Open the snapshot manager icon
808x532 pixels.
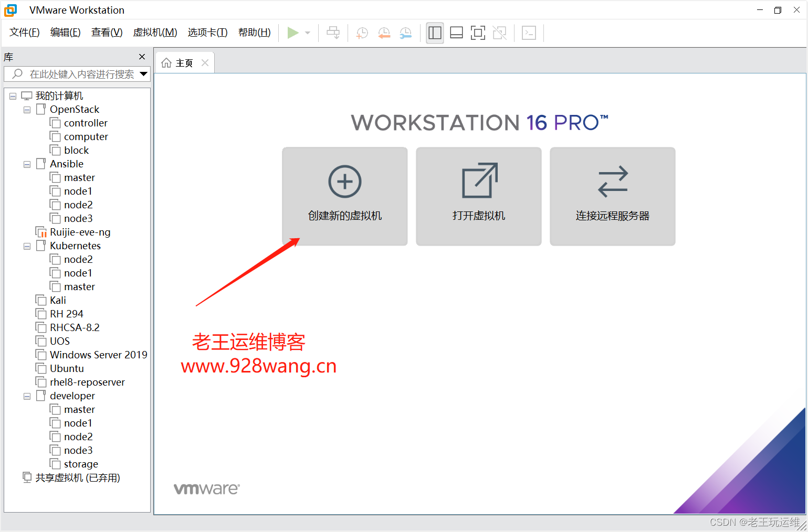coord(406,33)
